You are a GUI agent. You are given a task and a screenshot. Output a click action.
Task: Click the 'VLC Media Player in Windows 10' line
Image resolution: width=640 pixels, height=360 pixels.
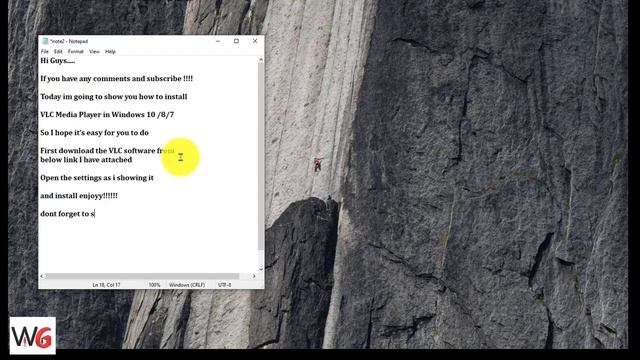pyautogui.click(x=107, y=115)
